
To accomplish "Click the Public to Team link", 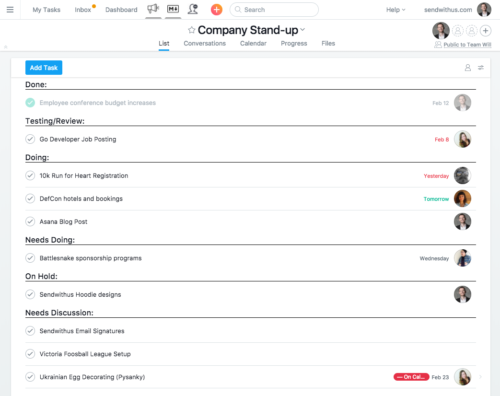I will (467, 45).
